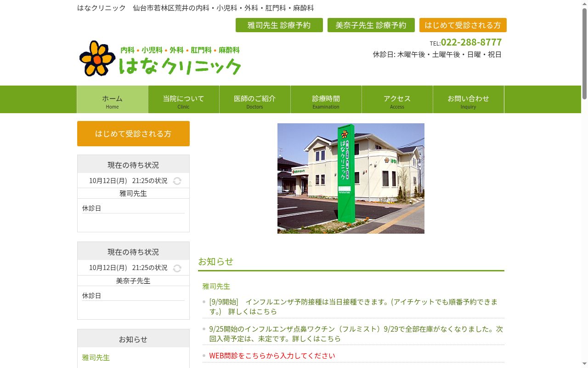Click the main お知らせ section heading

pyautogui.click(x=216, y=261)
